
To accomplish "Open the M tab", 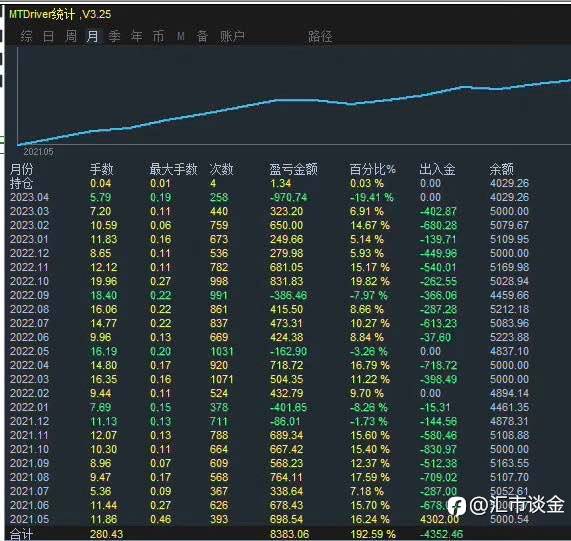I will [181, 36].
